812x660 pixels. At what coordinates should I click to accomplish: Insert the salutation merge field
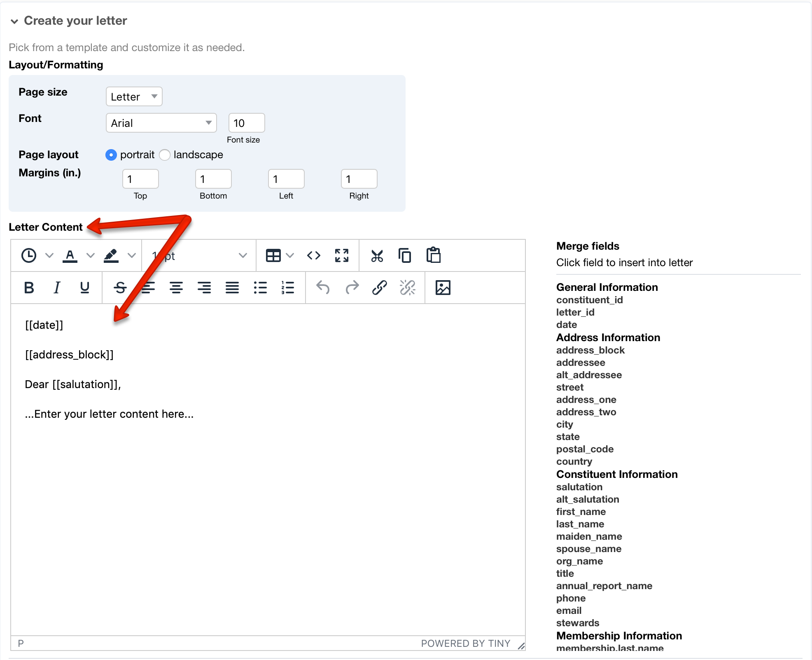(579, 487)
